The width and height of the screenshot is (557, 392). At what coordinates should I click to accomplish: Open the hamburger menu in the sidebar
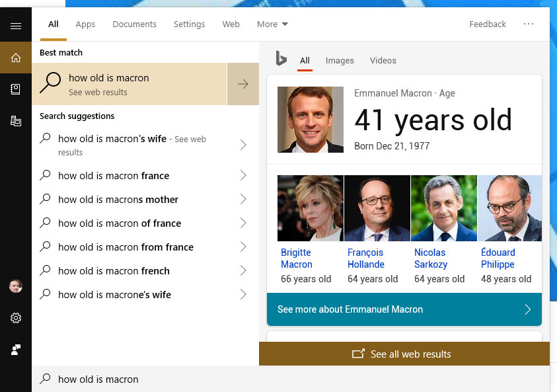coord(16,26)
